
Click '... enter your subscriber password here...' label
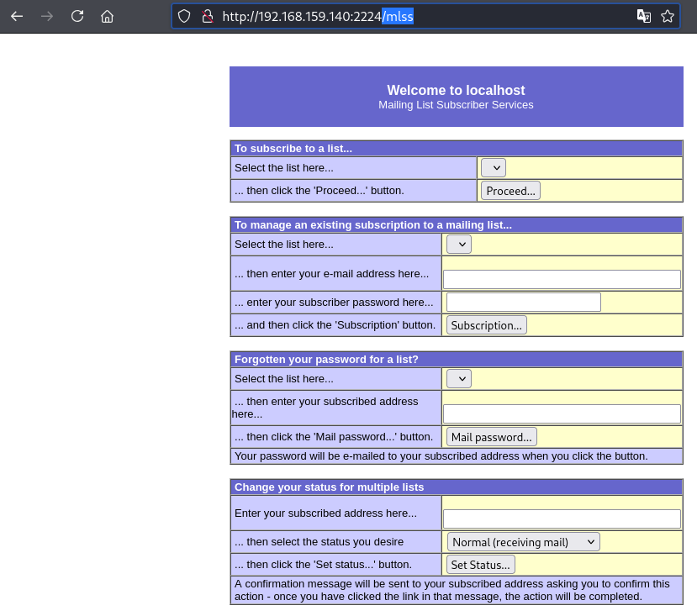pyautogui.click(x=334, y=303)
